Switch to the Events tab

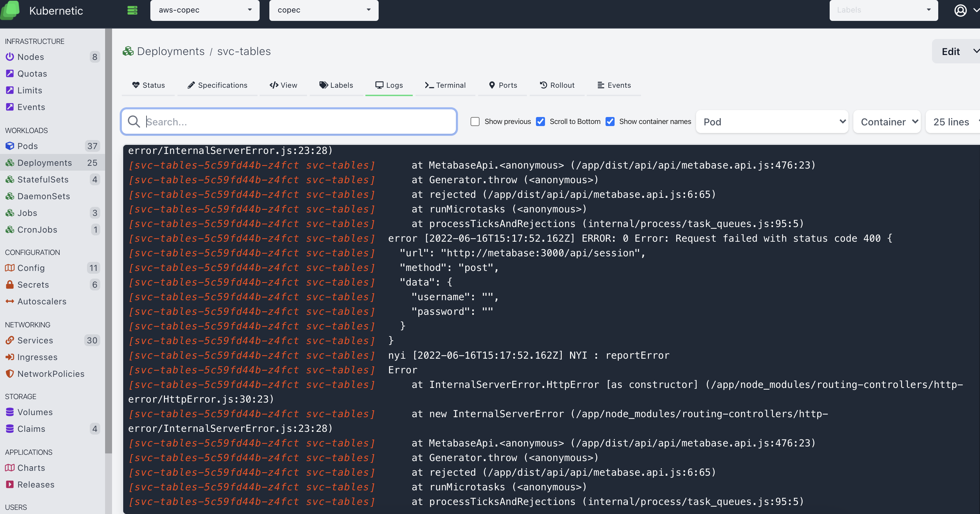tap(614, 85)
